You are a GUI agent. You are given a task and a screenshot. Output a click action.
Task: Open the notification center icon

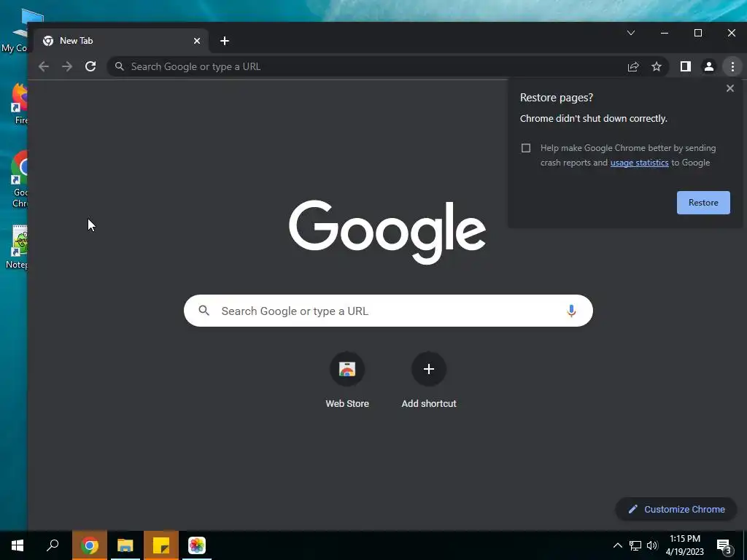pos(724,547)
